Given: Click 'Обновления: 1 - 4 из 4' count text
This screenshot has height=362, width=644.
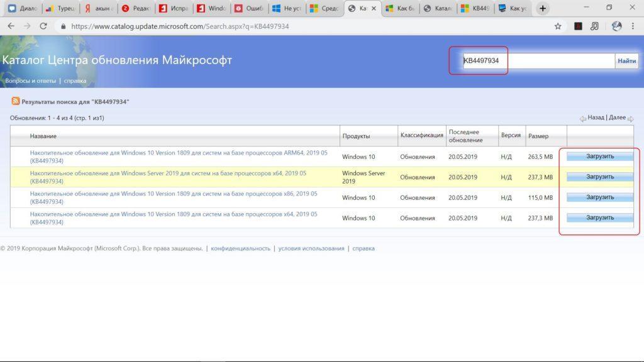Looking at the screenshot, I should tap(41, 118).
